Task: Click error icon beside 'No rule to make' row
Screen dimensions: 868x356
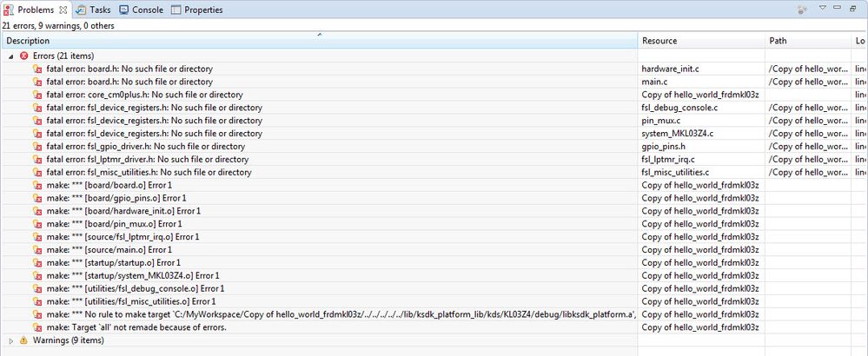Action: 37,314
